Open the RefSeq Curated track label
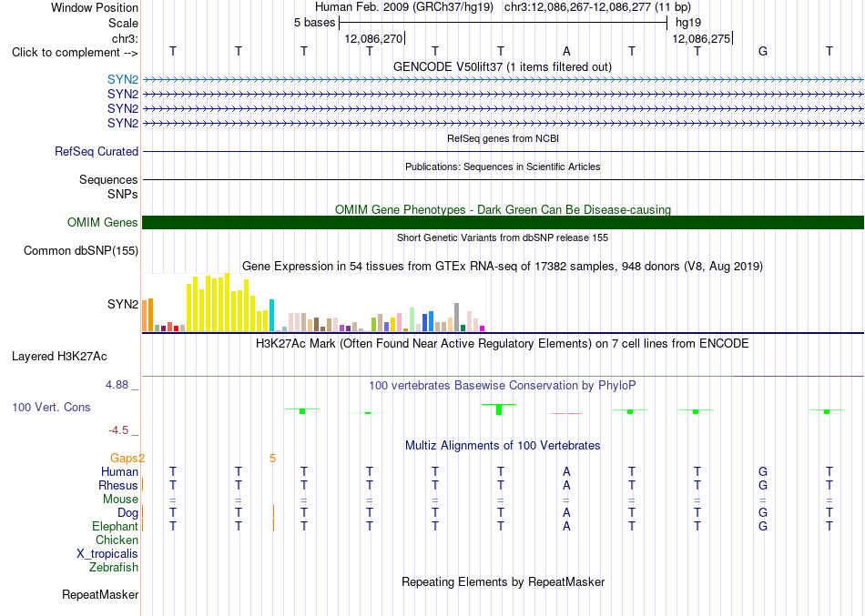 [x=96, y=152]
